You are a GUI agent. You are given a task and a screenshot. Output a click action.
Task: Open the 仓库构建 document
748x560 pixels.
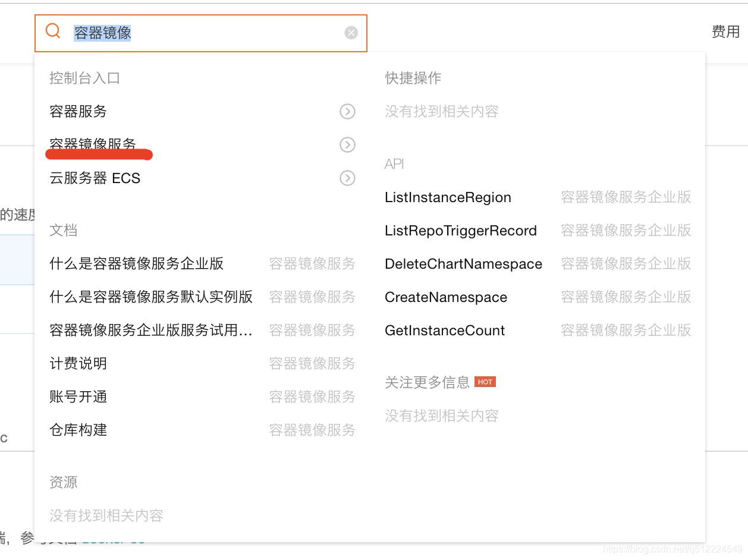(78, 430)
